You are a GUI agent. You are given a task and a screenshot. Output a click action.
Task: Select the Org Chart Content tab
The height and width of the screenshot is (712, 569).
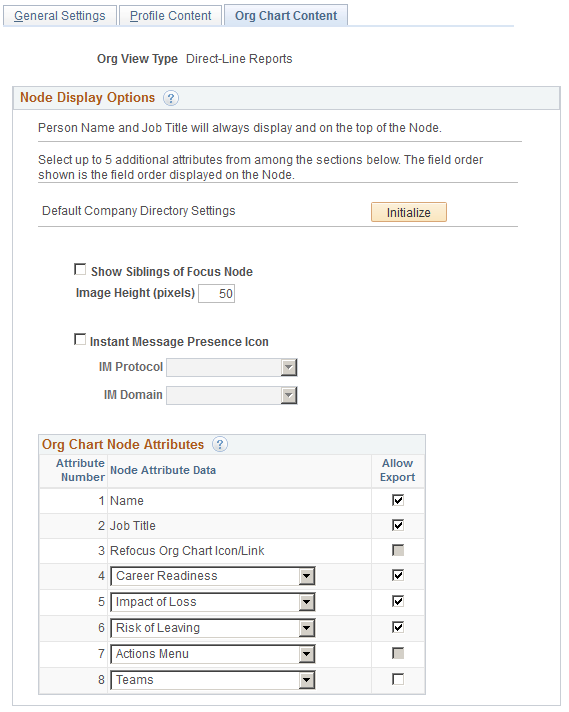[x=286, y=15]
